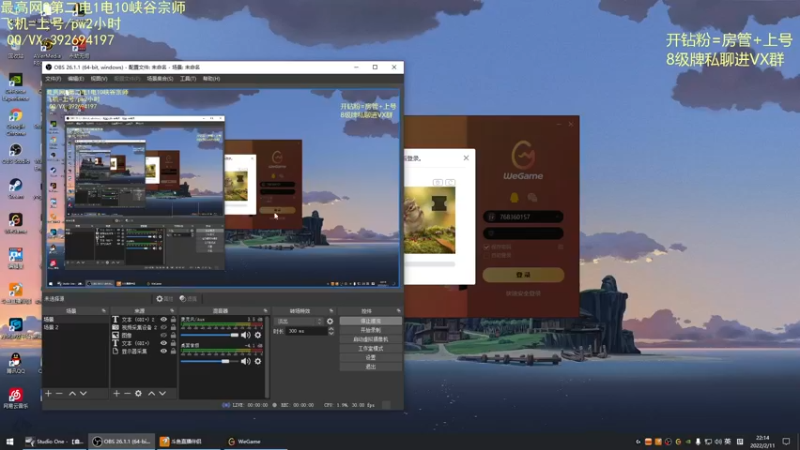The height and width of the screenshot is (450, 800).
Task: Open Google Chrome desktop icon
Action: [16, 121]
